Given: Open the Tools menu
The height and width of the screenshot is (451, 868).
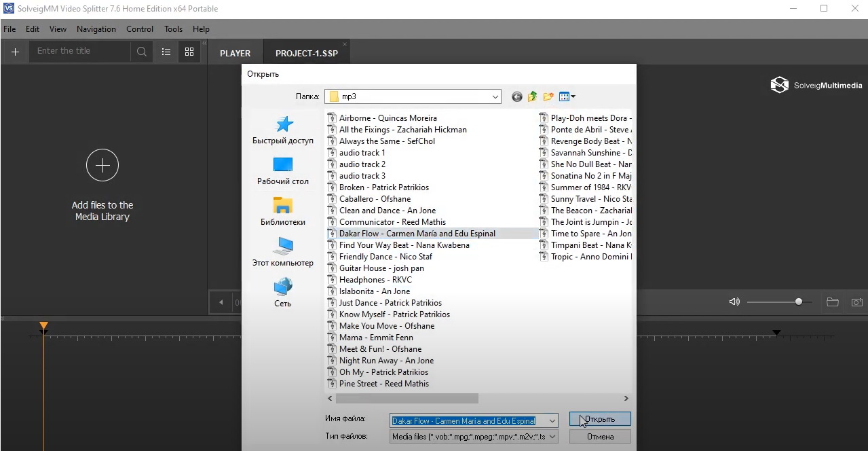Looking at the screenshot, I should tap(173, 29).
